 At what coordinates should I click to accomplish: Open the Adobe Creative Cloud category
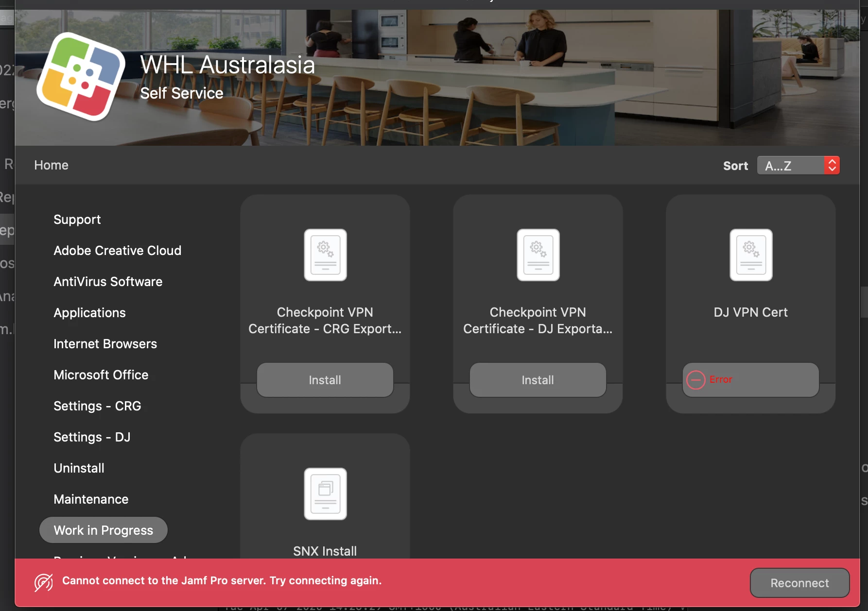pos(117,251)
